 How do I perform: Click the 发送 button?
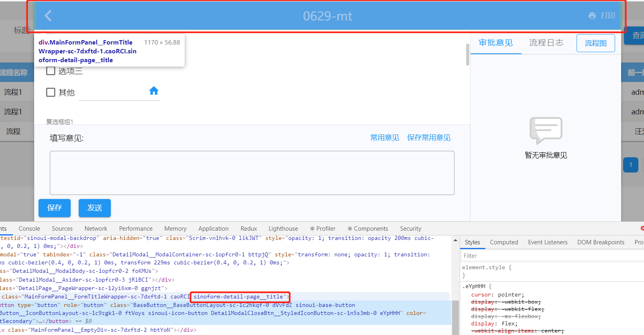coord(95,208)
